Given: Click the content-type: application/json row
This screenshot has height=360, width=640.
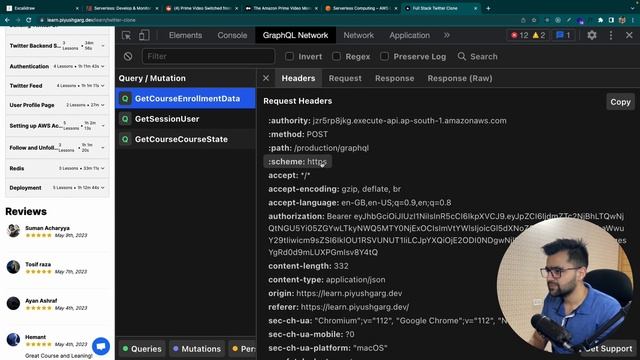Looking at the screenshot, I should 327,280.
